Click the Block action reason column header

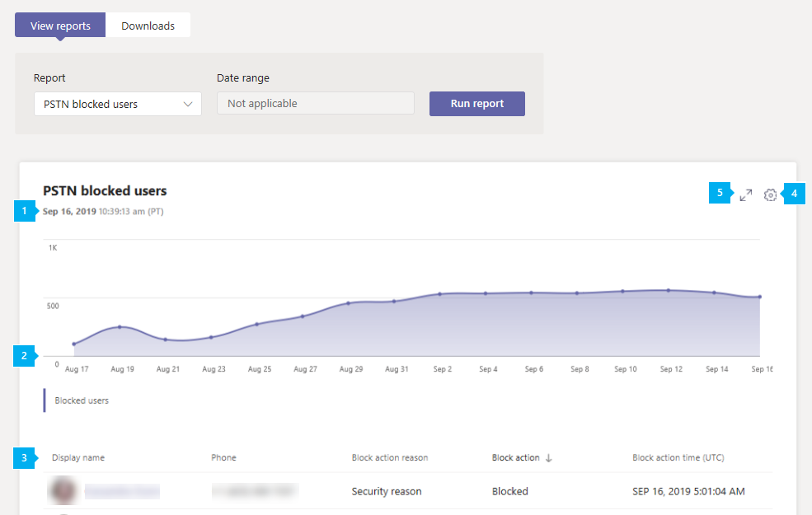coord(390,457)
